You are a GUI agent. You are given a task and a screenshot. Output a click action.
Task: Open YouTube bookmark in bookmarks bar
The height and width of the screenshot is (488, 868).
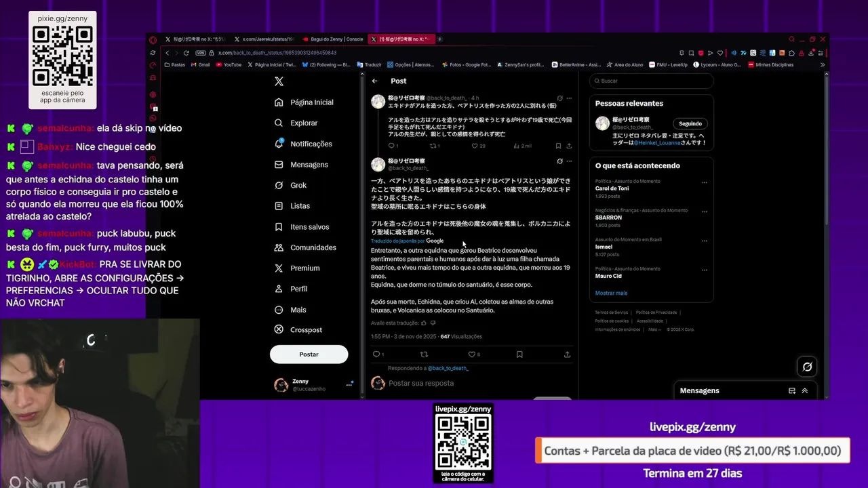(229, 65)
